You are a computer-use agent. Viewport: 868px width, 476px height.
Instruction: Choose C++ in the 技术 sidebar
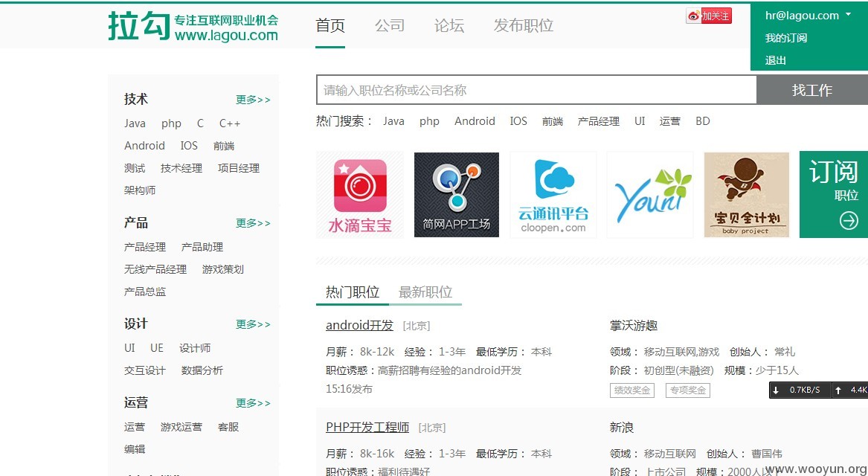click(x=230, y=123)
